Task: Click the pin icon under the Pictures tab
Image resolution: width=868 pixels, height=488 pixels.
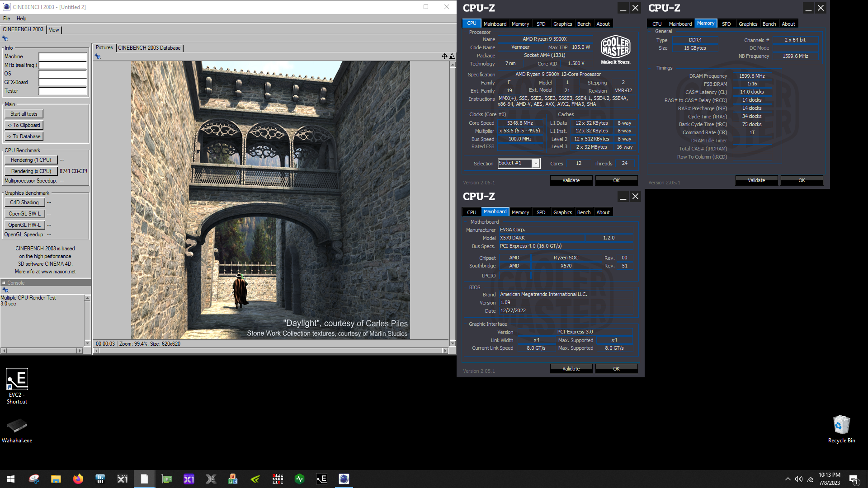Action: (98, 56)
